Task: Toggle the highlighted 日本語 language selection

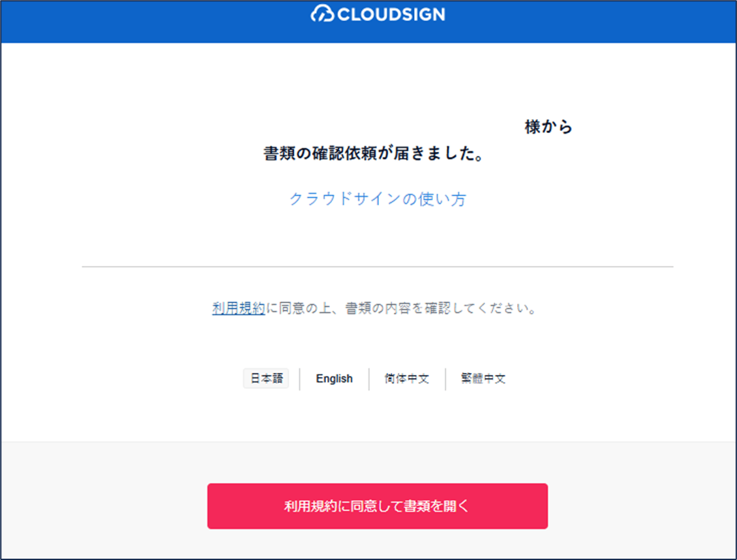Action: pos(266,378)
